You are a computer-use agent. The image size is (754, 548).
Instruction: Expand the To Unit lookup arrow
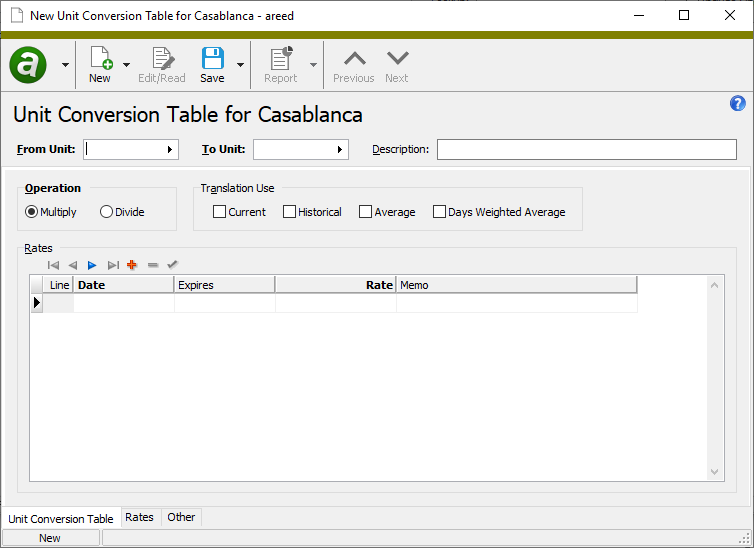[x=340, y=150]
